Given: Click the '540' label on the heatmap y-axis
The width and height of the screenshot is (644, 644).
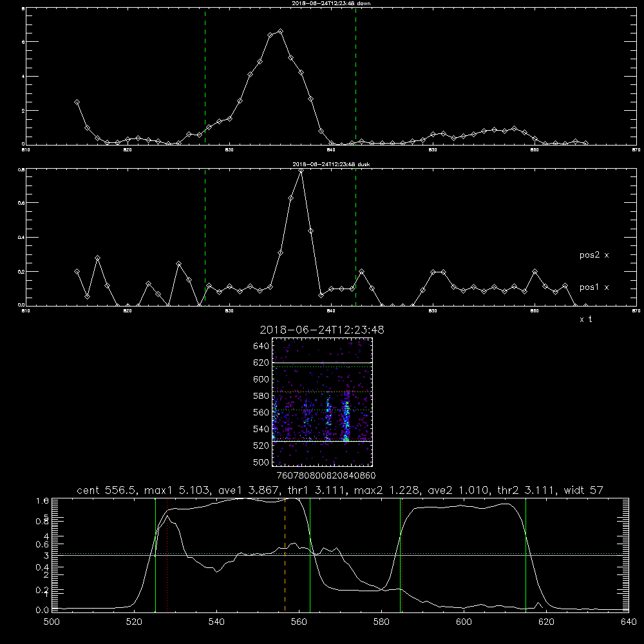Looking at the screenshot, I should [x=261, y=429].
